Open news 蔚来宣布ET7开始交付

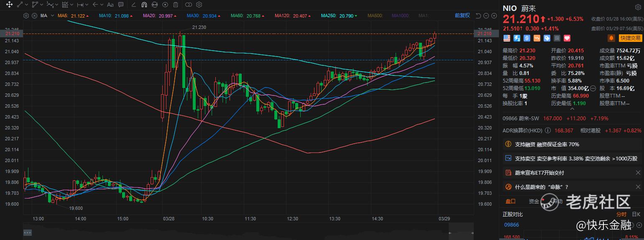click(539, 173)
